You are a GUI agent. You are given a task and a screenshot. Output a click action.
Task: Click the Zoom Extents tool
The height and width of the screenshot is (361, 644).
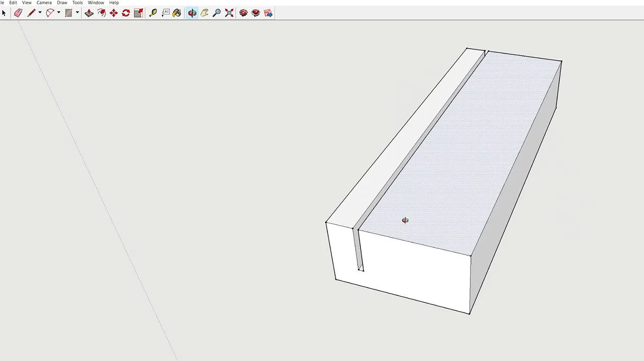229,13
